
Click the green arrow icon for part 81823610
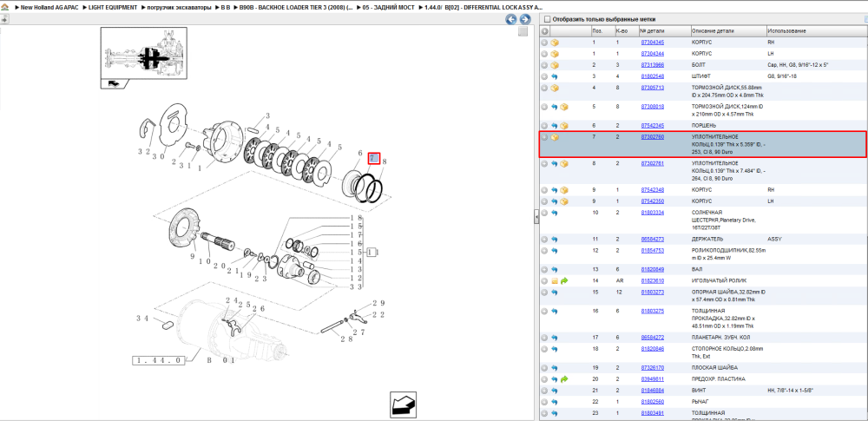(565, 281)
